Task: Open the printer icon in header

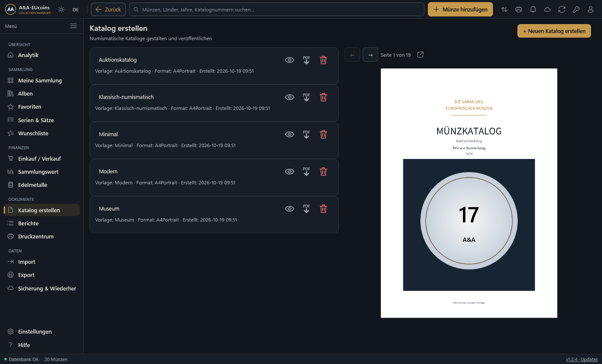Action: pyautogui.click(x=519, y=9)
